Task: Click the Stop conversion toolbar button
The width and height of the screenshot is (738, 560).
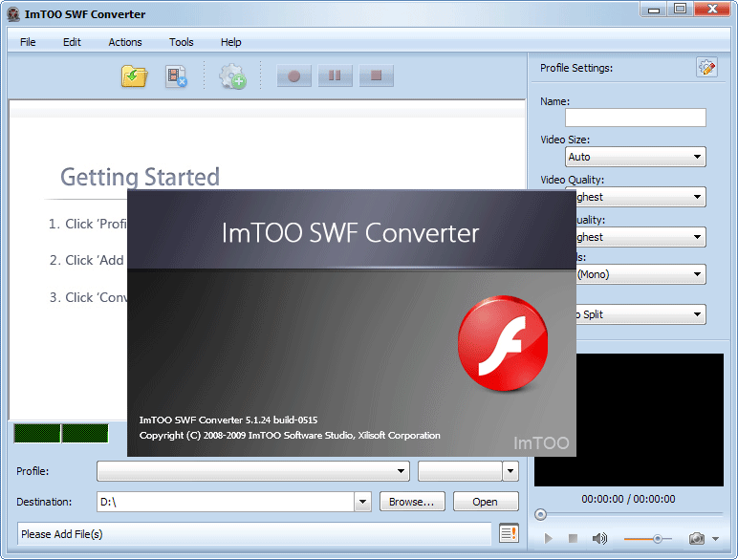Action: (376, 75)
